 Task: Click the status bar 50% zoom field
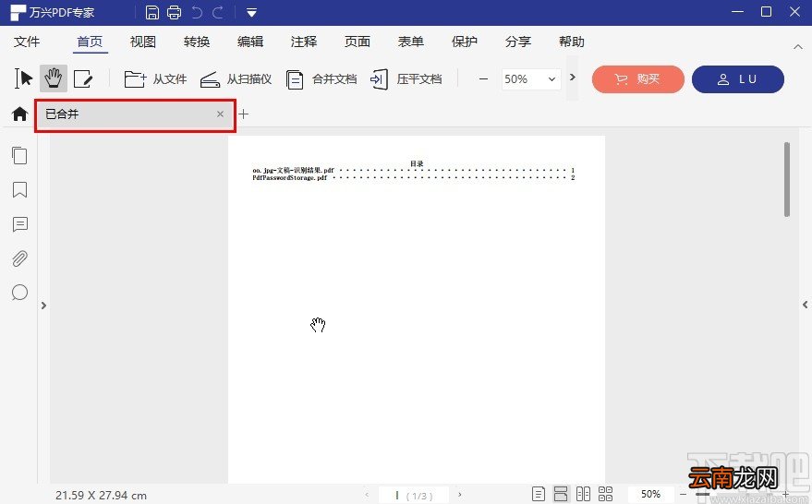tap(651, 495)
